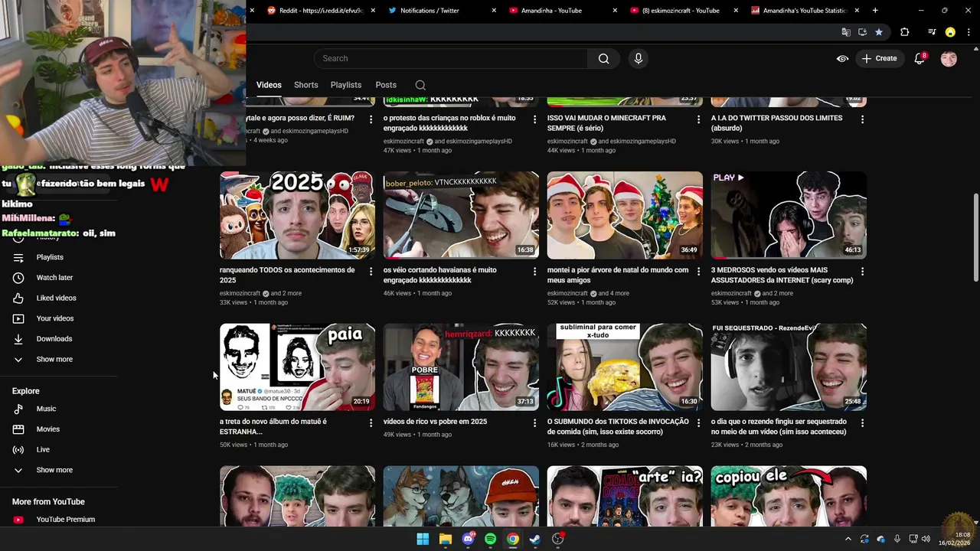Activate voice search microphone
980x551 pixels.
pyautogui.click(x=638, y=58)
